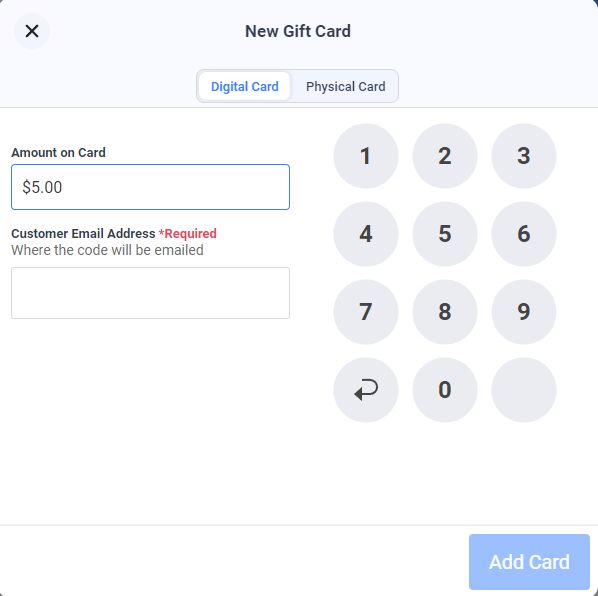Tap the blank keypad button
Screen dimensions: 598x596
524,390
